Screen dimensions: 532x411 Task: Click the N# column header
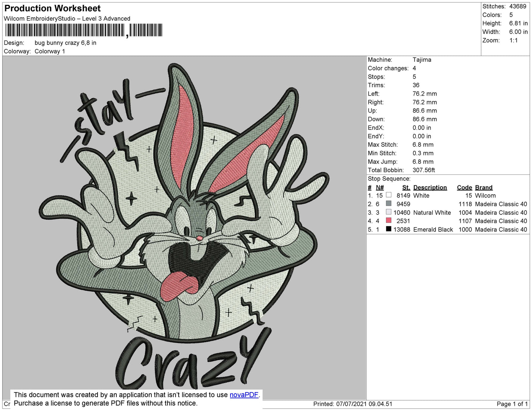[380, 187]
